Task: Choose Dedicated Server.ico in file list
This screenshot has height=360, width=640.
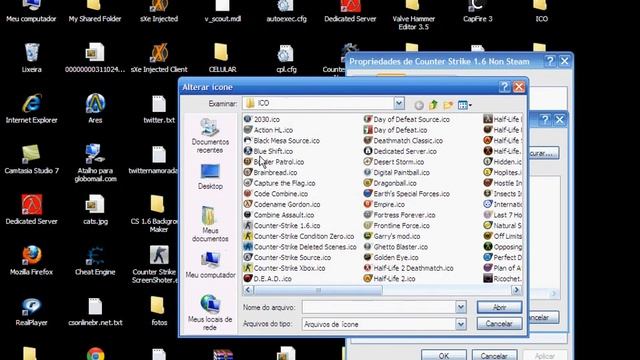Action: coord(400,151)
